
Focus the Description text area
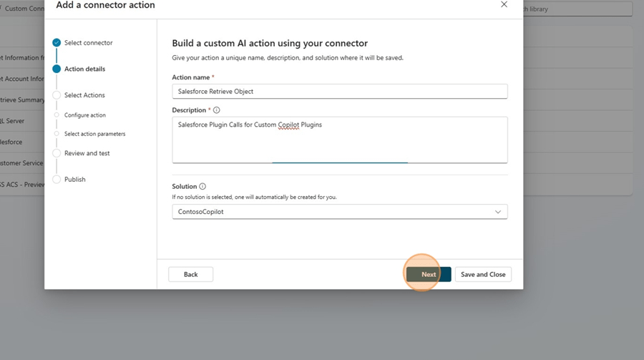(339, 140)
